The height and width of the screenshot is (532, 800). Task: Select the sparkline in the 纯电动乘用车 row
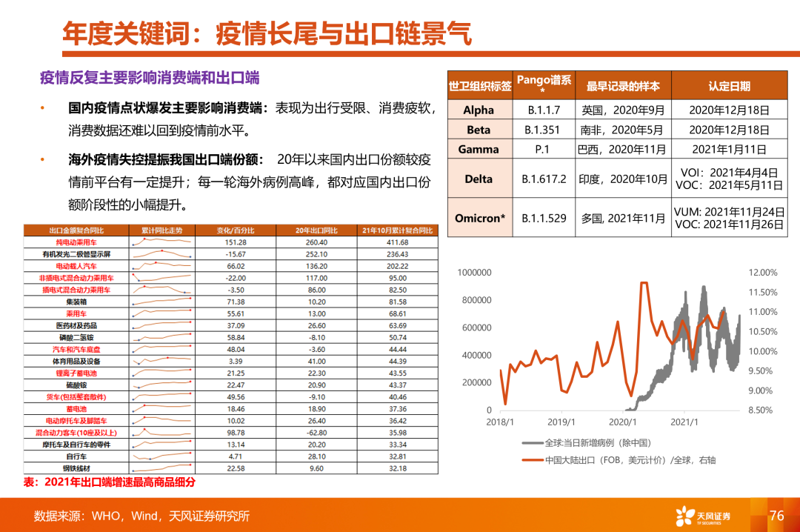[x=161, y=242]
